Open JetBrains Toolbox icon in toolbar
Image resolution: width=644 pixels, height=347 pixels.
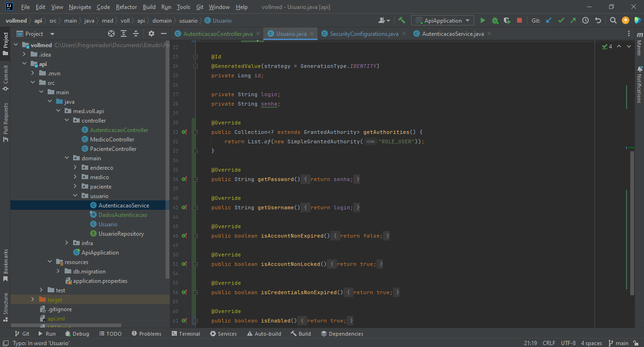pyautogui.click(x=637, y=20)
